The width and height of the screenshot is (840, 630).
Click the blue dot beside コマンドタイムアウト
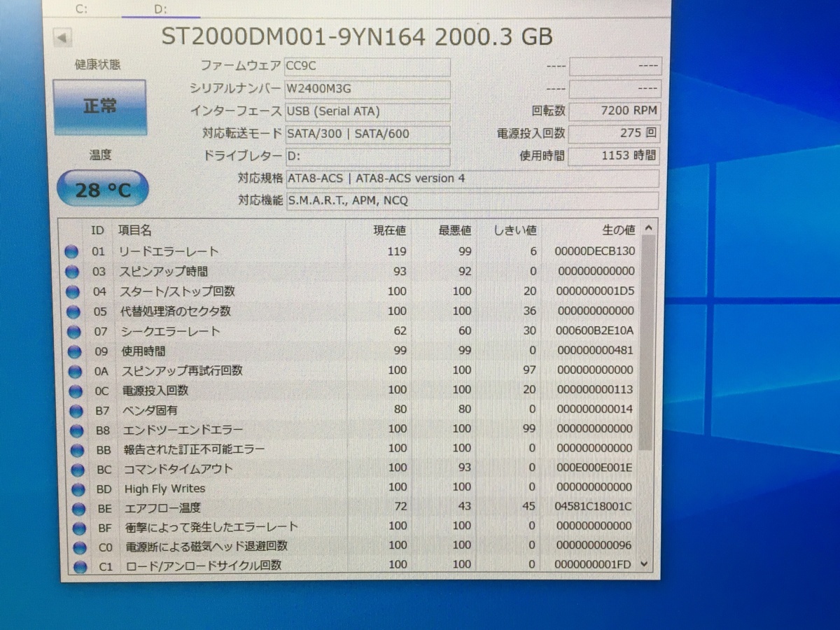72,469
